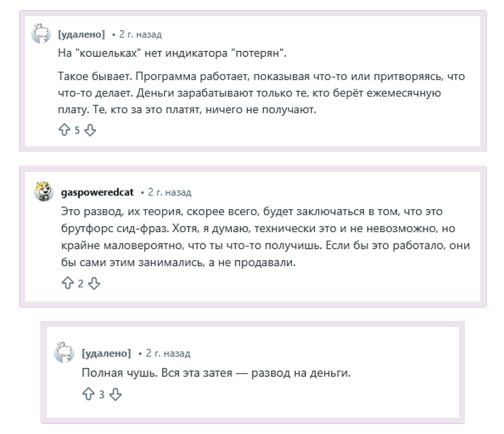This screenshot has width=504, height=434.
Task: Click the vote count 3 on the reply
Action: point(102,395)
